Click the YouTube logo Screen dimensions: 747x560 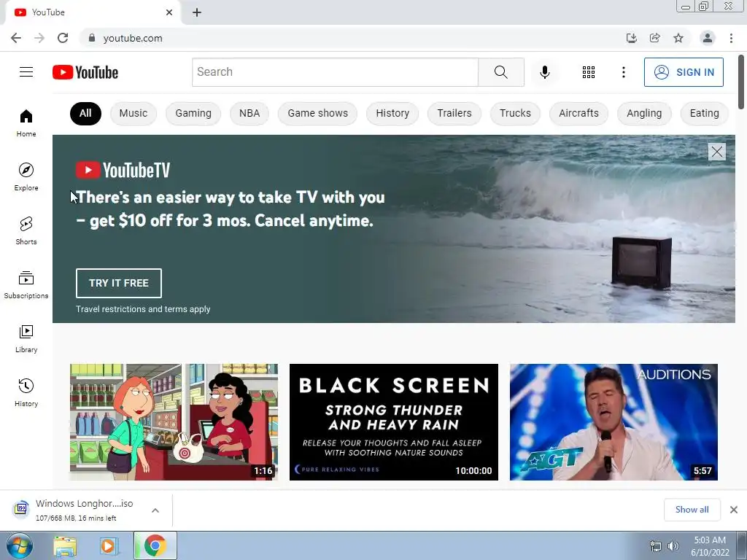click(x=85, y=72)
